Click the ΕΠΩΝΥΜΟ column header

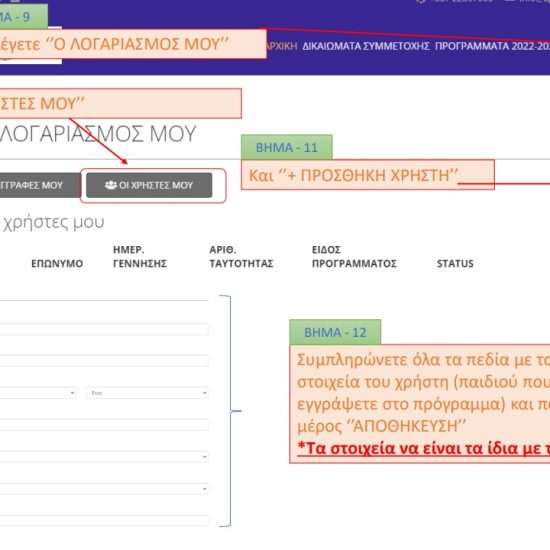click(x=57, y=263)
